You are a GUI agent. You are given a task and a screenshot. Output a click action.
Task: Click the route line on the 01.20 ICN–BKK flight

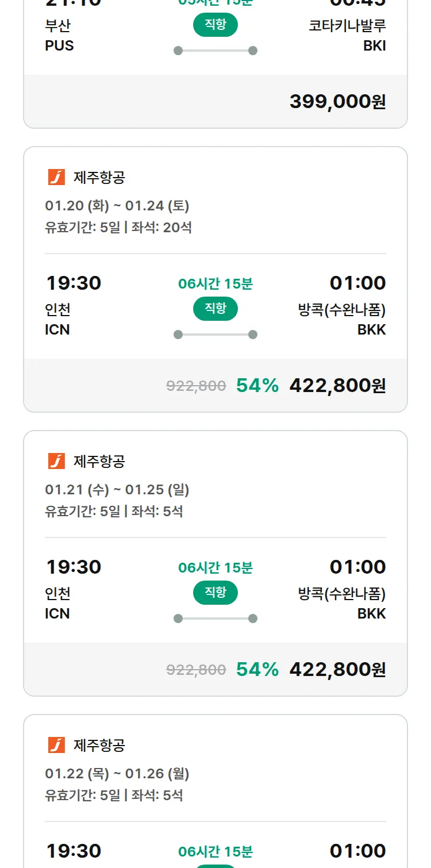pos(215,335)
